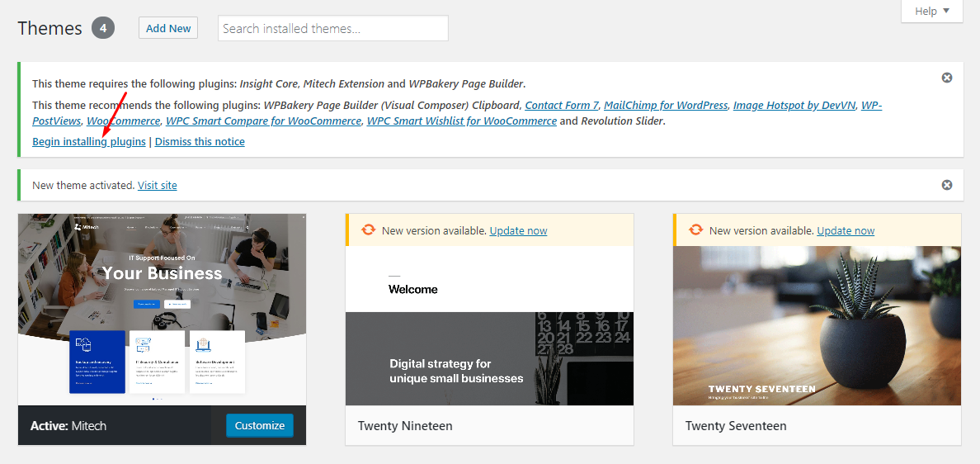Image resolution: width=980 pixels, height=464 pixels.
Task: Expand the Help dropdown tab
Action: [x=932, y=12]
